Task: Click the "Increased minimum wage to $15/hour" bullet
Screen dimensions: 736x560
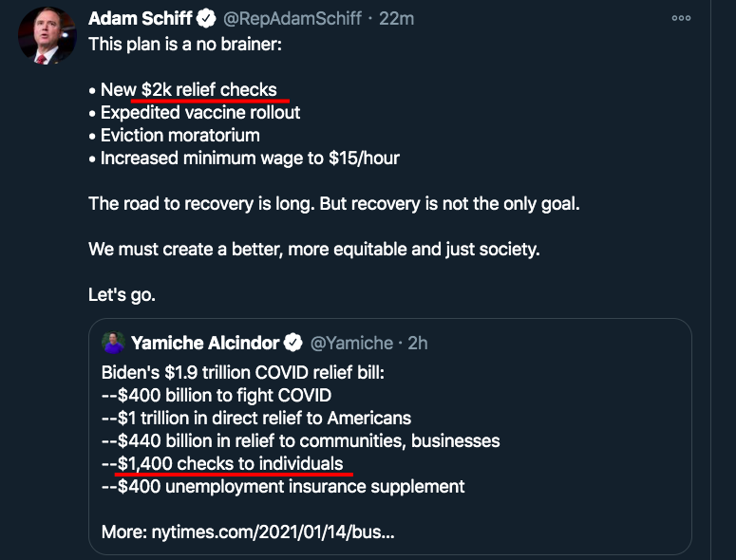Action: click(x=250, y=159)
